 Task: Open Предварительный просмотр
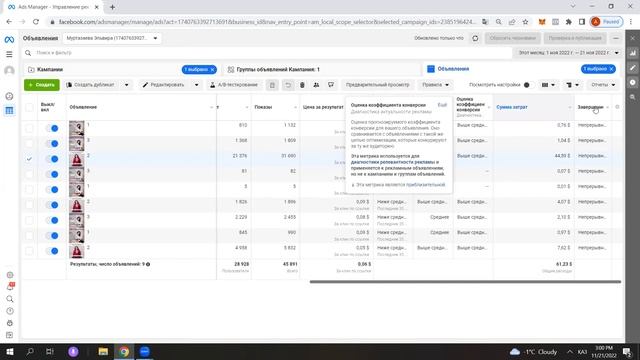(377, 85)
